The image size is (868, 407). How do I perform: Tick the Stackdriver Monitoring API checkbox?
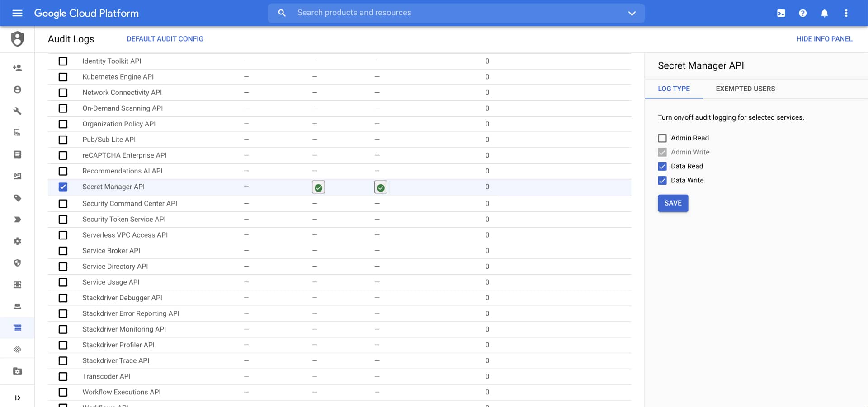pos(63,329)
